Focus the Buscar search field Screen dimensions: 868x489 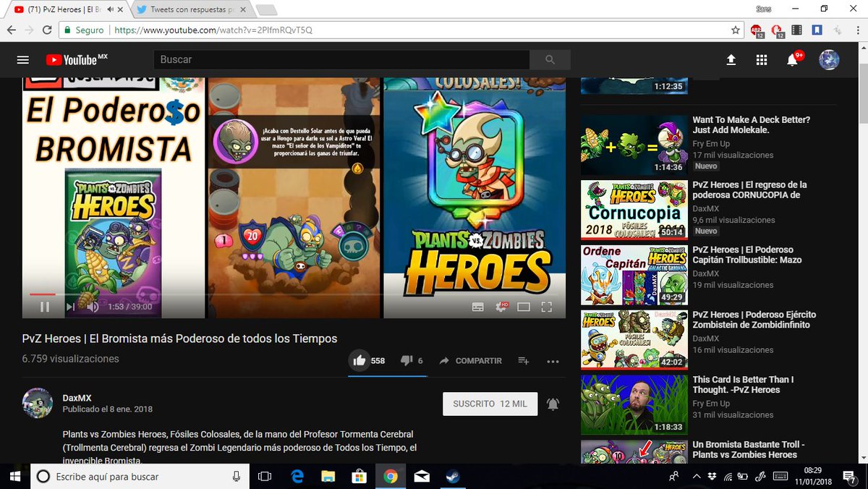point(341,60)
